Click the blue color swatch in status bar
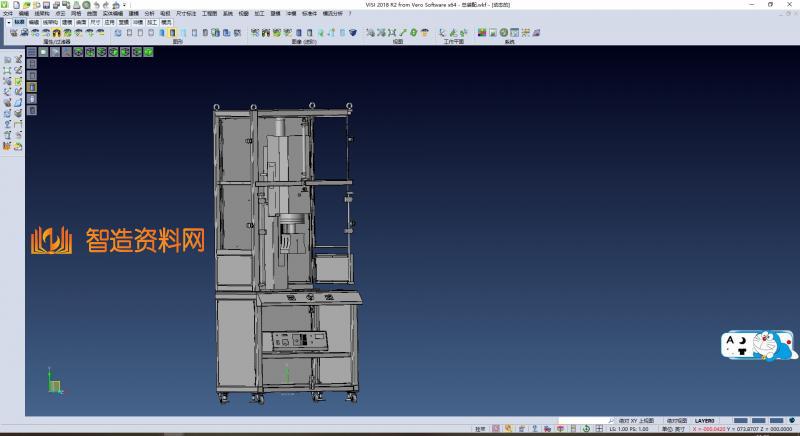Screen dimensions: 800x436 741,421
